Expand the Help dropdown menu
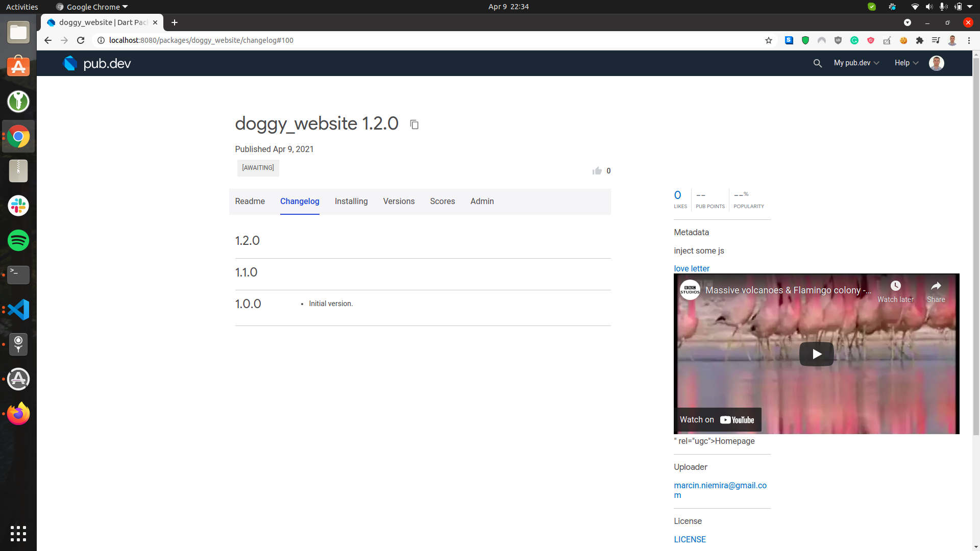This screenshot has height=551, width=980. coord(906,63)
